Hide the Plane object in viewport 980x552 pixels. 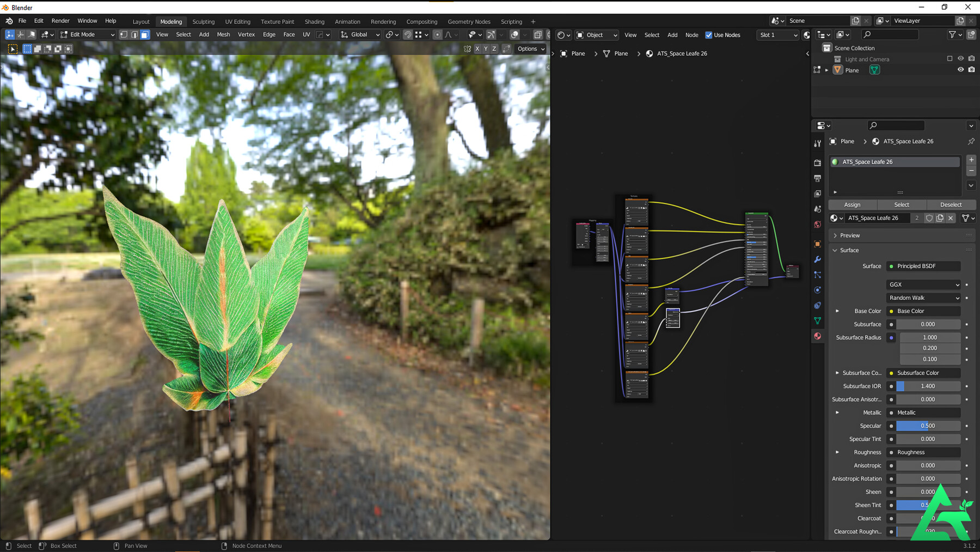pos(960,70)
